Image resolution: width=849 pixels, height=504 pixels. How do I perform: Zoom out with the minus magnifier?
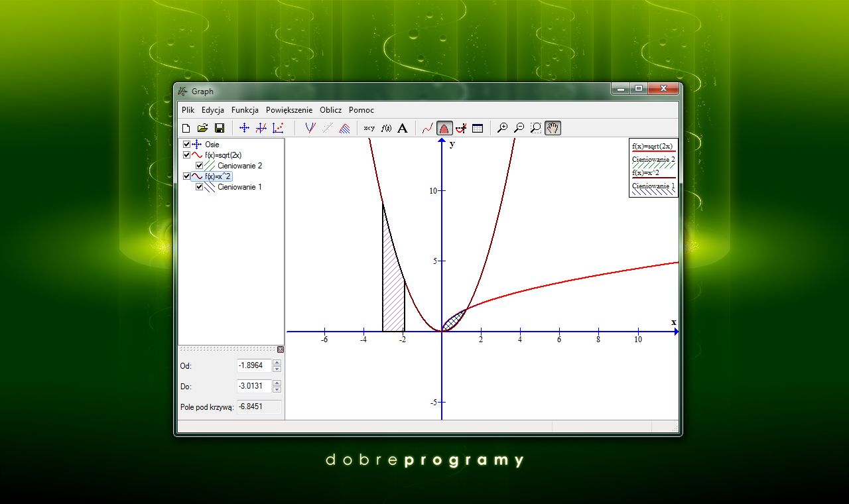(519, 128)
